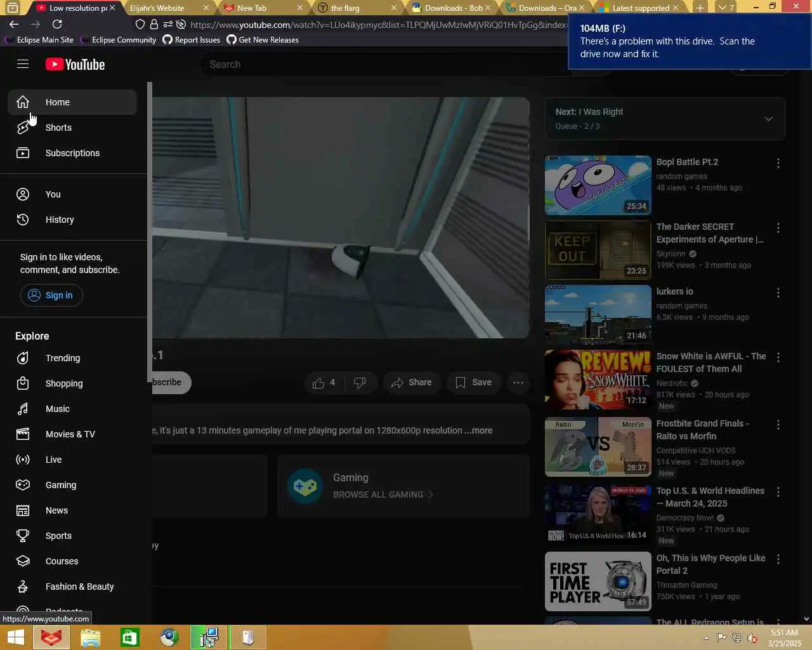Open options for Snow White is AWFUL video
The height and width of the screenshot is (650, 812).
pos(778,357)
